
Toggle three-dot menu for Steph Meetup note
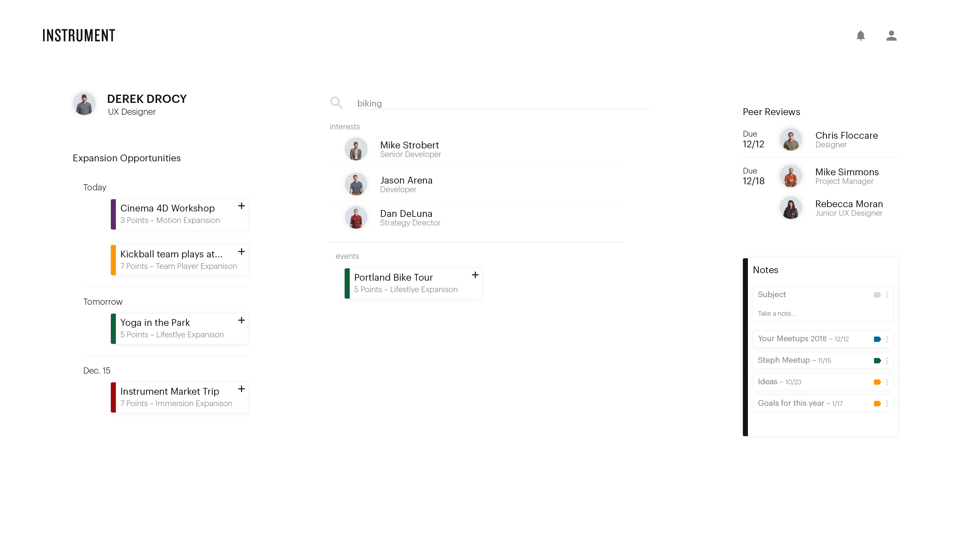tap(889, 360)
